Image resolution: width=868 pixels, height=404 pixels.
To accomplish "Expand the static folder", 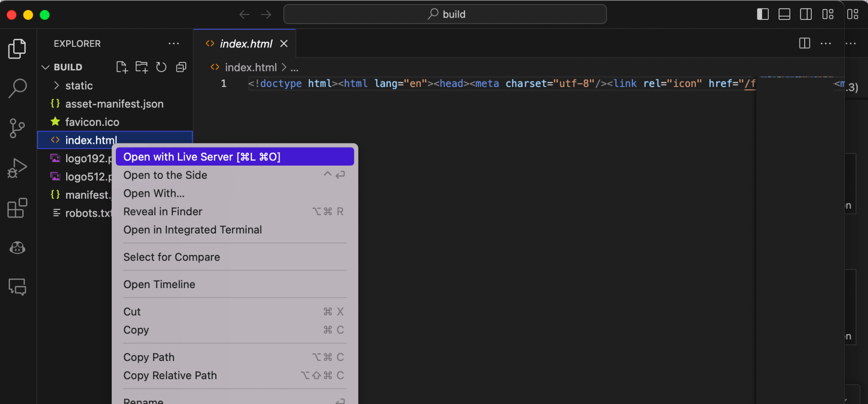I will (78, 86).
